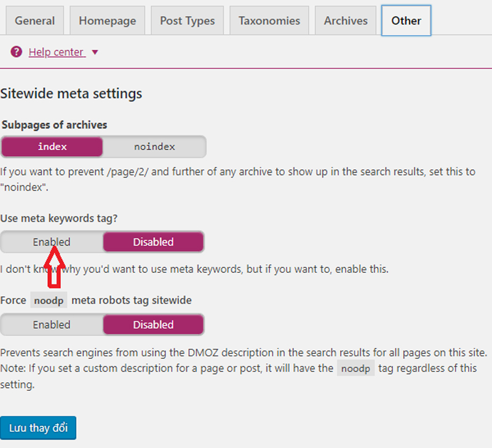Viewport: 492px width, 448px height.
Task: Go to the Post Types tab
Action: 187,21
